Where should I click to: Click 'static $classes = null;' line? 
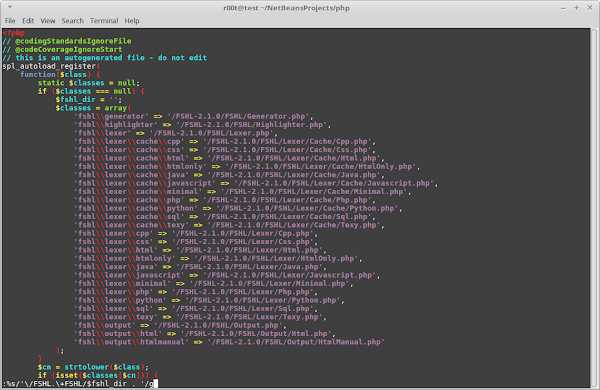pos(89,83)
